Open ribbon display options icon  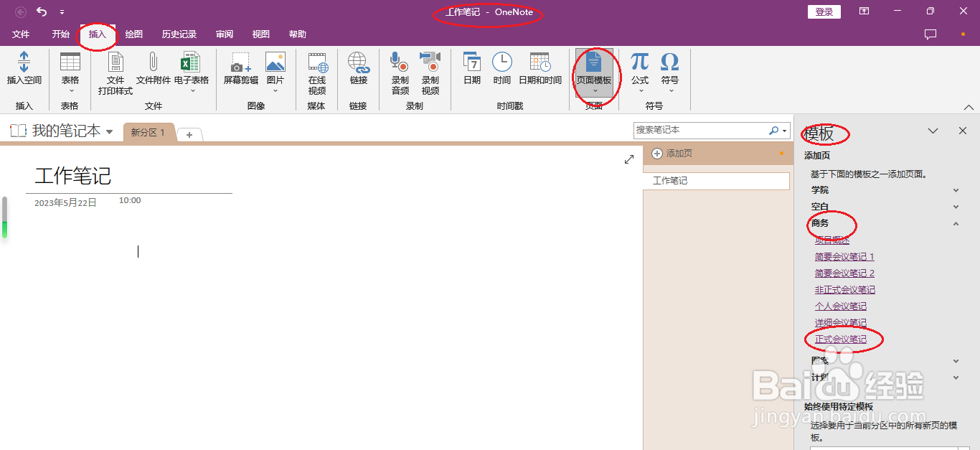864,11
